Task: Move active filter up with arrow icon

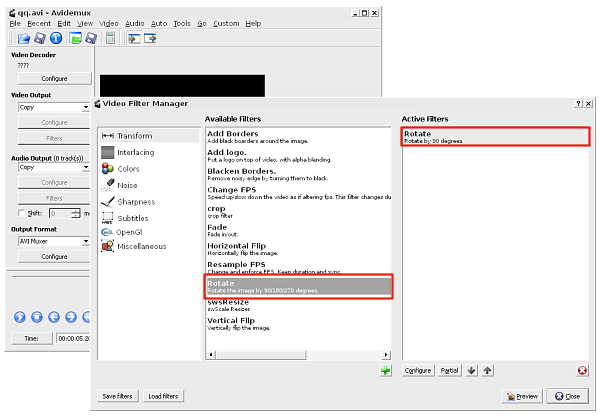Action: [x=487, y=371]
